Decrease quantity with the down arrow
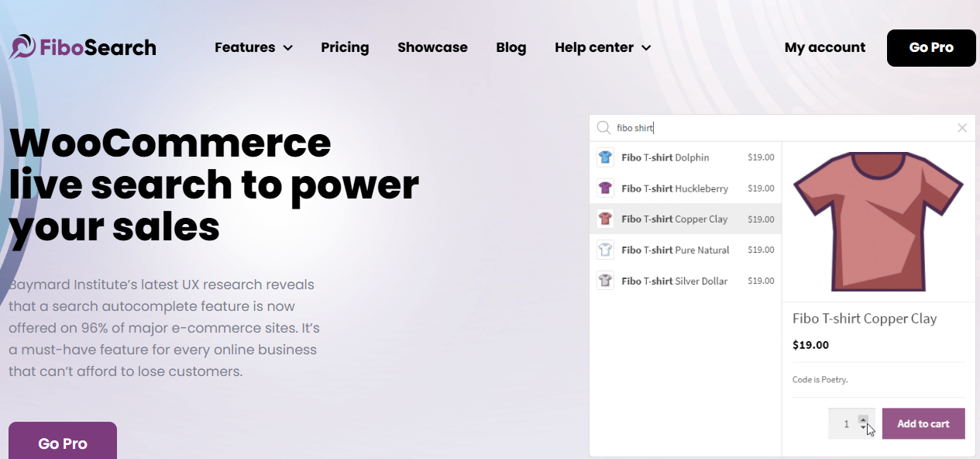Image resolution: width=980 pixels, height=459 pixels. point(863,427)
